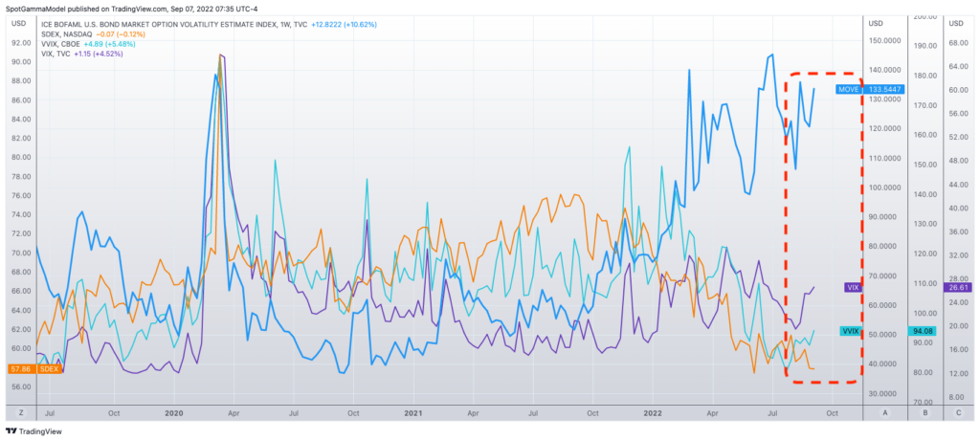Click the 74.00 left axis value
The height and width of the screenshot is (441, 980).
coord(21,214)
